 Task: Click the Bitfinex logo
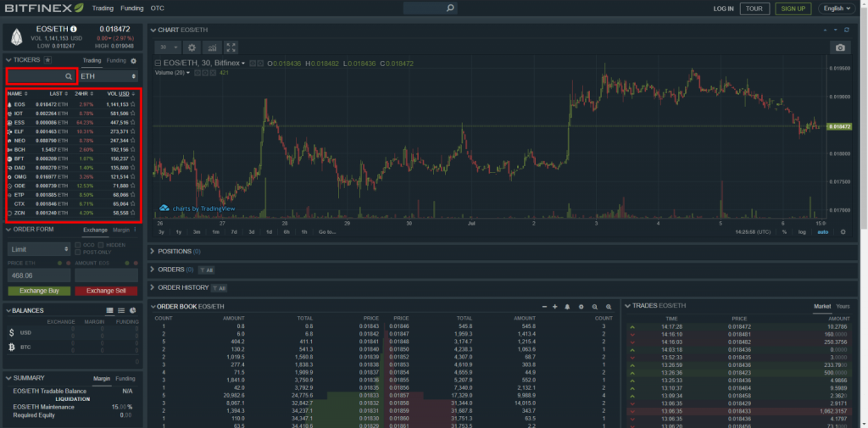(45, 8)
